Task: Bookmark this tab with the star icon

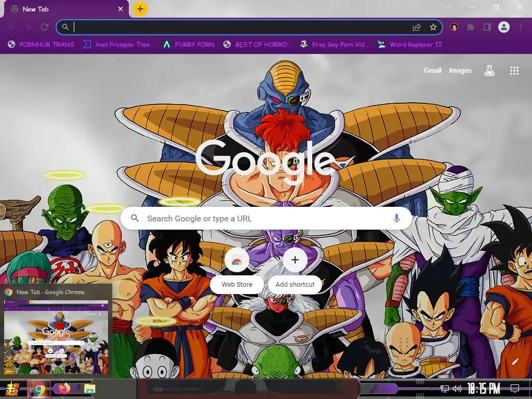Action: pyautogui.click(x=433, y=27)
